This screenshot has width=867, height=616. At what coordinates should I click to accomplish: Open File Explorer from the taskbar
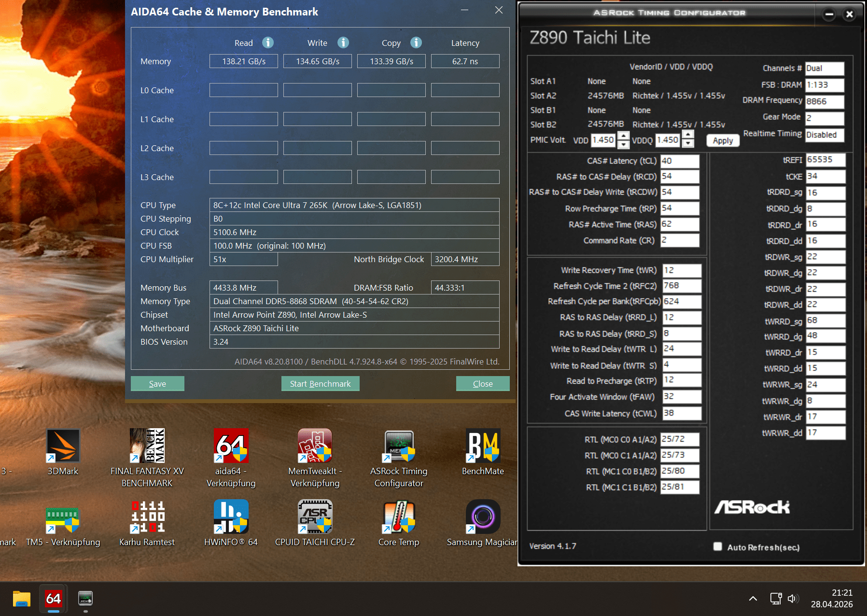pos(21,599)
